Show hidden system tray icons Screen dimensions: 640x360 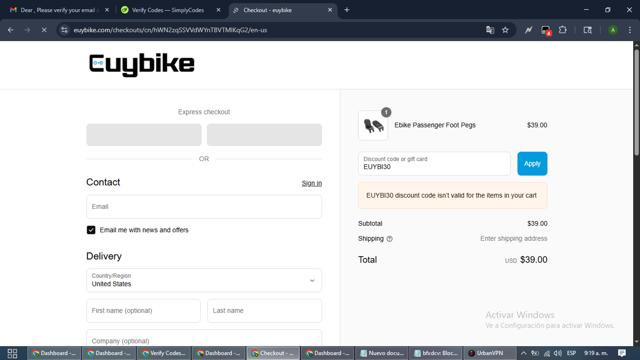coord(524,353)
